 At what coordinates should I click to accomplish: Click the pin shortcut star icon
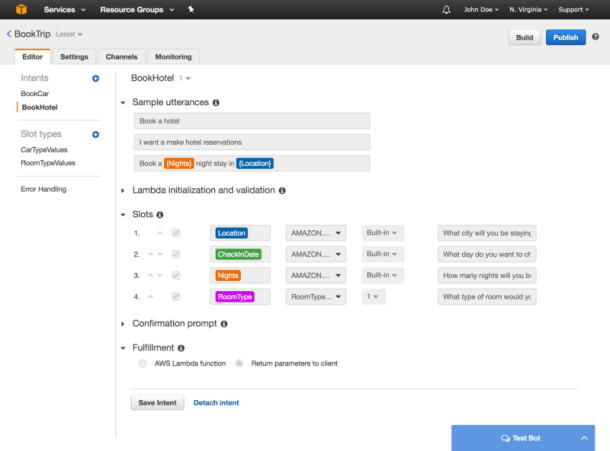191,9
